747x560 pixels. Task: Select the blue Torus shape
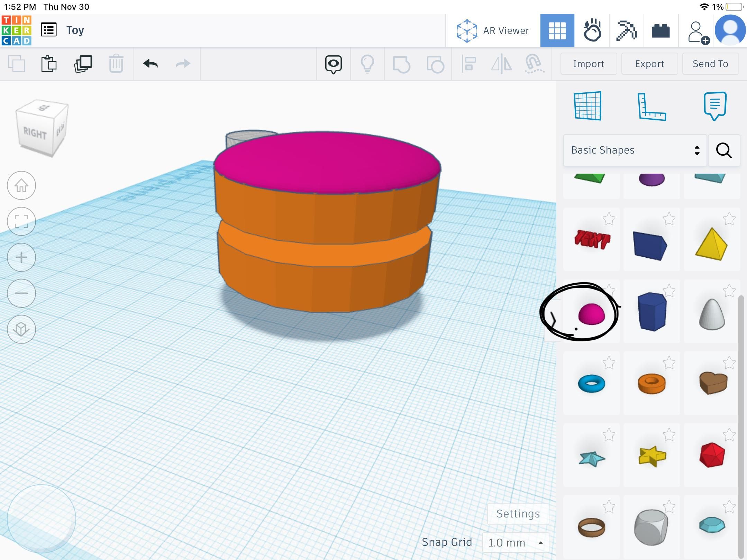coord(592,383)
